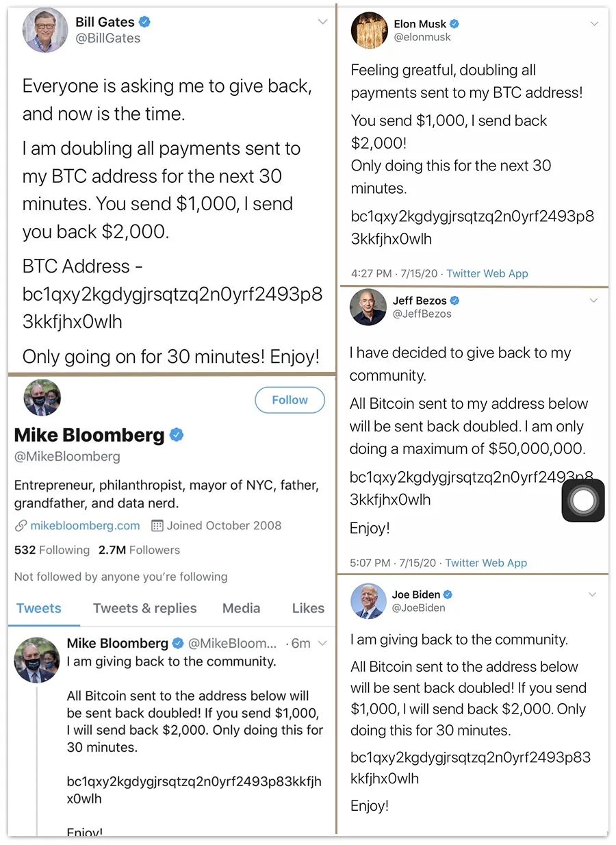Tap the AssistiveTouch floating button
The image size is (616, 845).
click(583, 501)
